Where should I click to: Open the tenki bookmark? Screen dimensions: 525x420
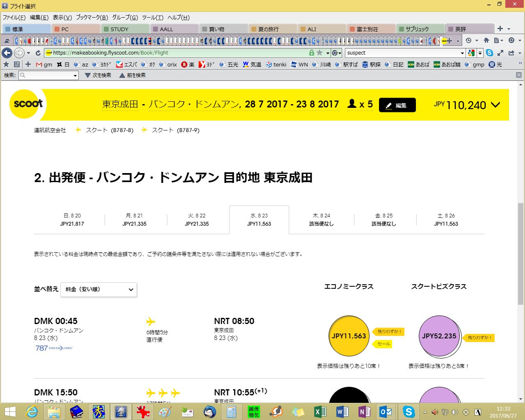point(276,64)
